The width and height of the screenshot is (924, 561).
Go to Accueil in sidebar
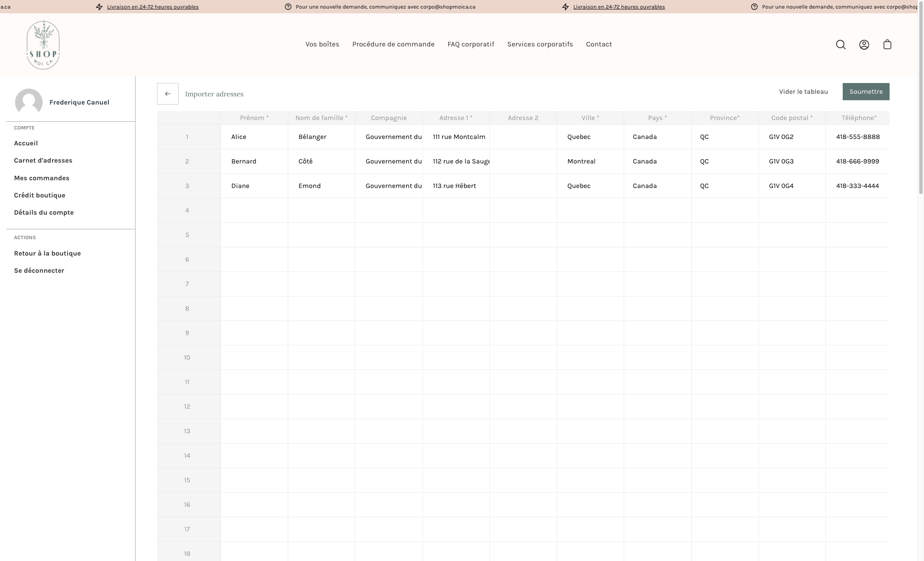(x=26, y=143)
